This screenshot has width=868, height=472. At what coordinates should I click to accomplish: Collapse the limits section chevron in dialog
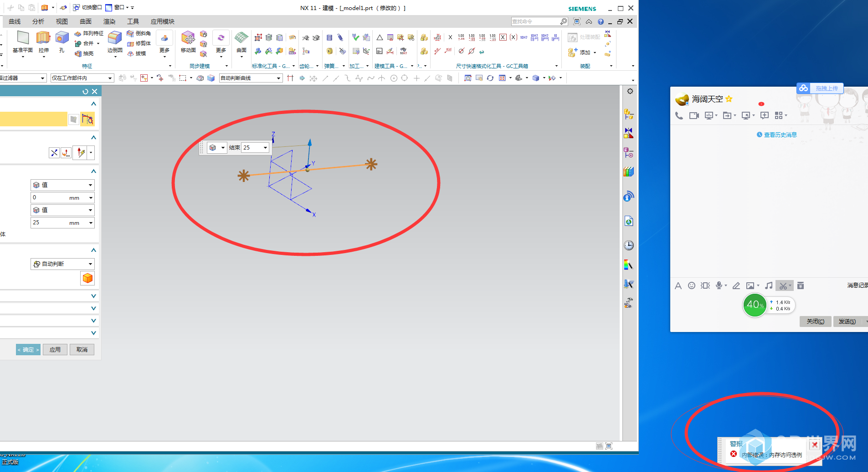(x=93, y=171)
